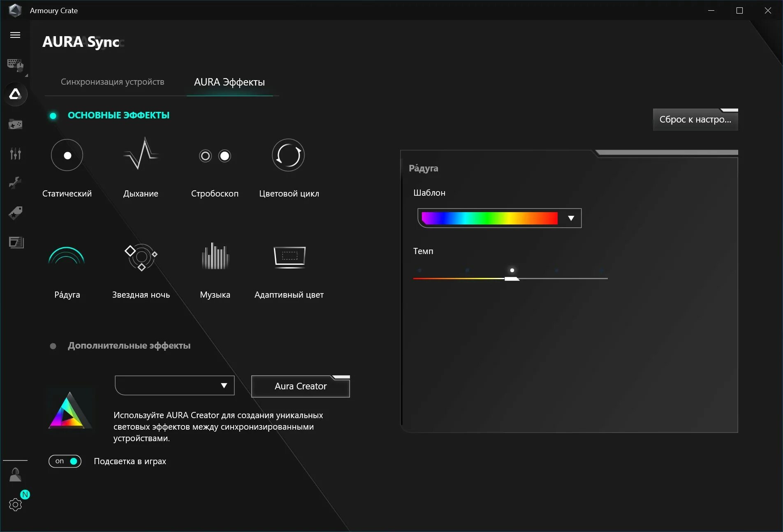Screen dimensions: 783x532
Task: Open the settings gear icon
Action: pos(15,504)
